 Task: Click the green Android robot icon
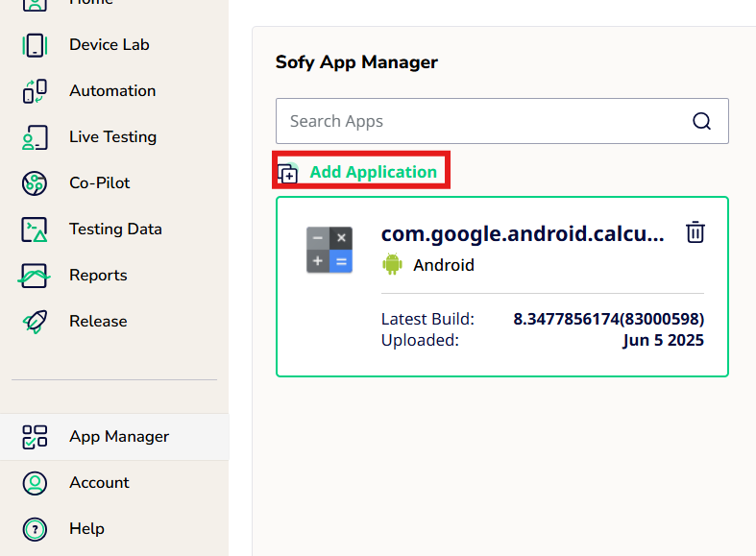coord(392,264)
